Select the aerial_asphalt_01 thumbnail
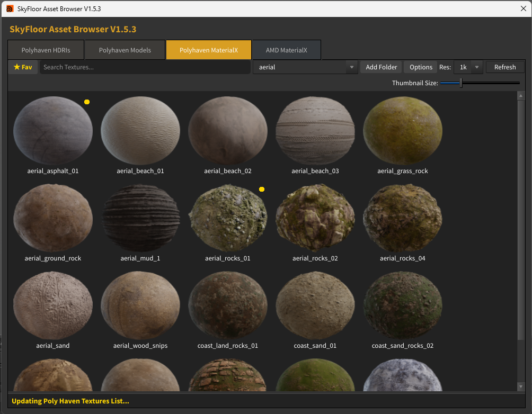The width and height of the screenshot is (532, 414). (53, 131)
